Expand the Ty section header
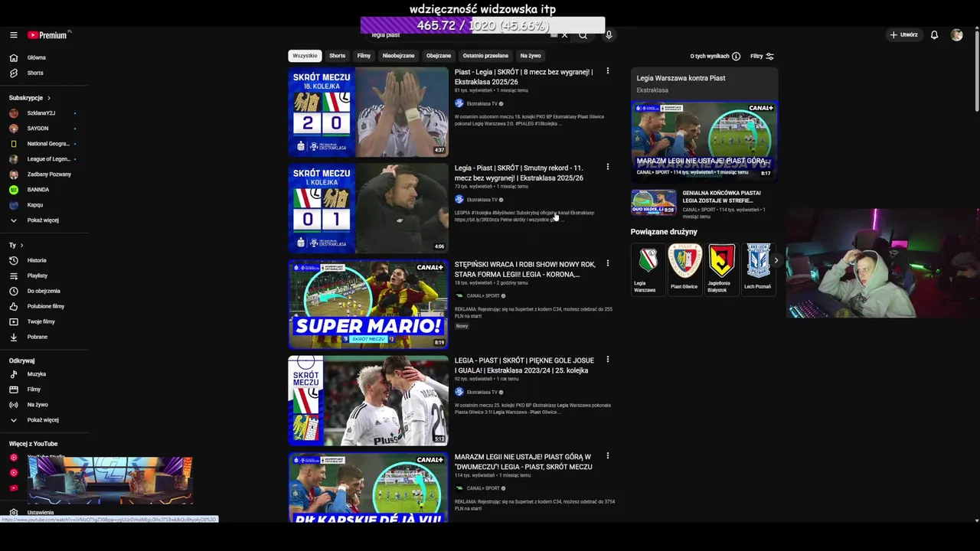This screenshot has height=551, width=980. [x=16, y=246]
